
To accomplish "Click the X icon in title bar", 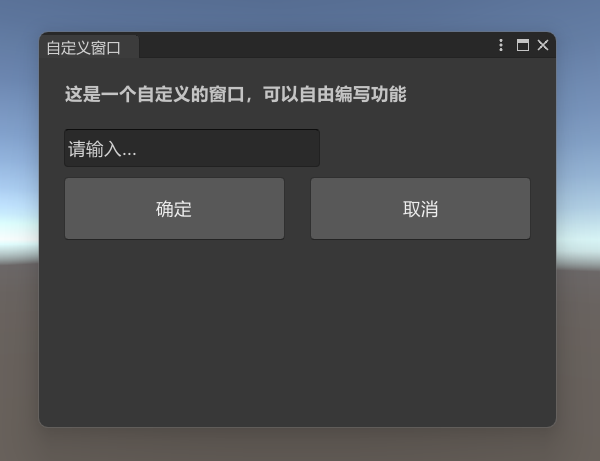I will 543,45.
